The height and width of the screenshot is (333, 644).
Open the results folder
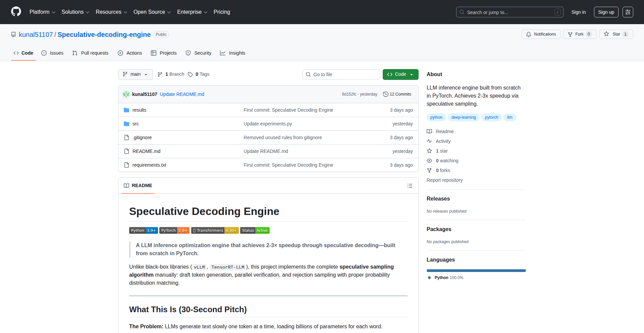coord(139,110)
